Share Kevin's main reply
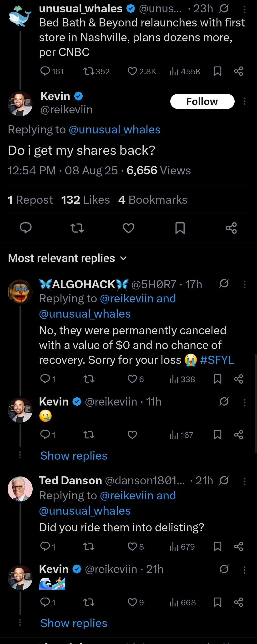The width and height of the screenshot is (257, 644). pyautogui.click(x=231, y=228)
